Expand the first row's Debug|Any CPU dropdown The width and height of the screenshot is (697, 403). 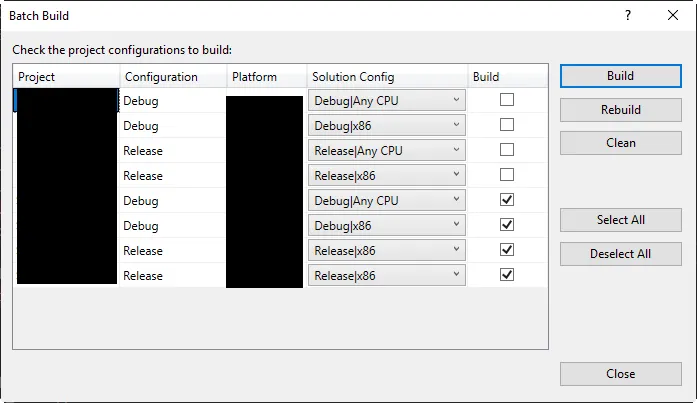457,100
